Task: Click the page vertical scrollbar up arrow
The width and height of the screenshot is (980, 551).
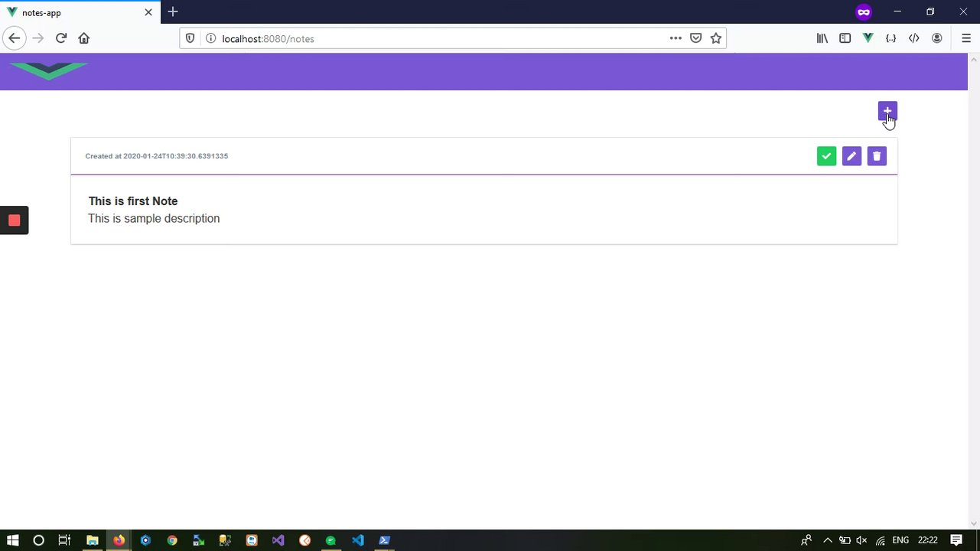Action: click(x=974, y=59)
